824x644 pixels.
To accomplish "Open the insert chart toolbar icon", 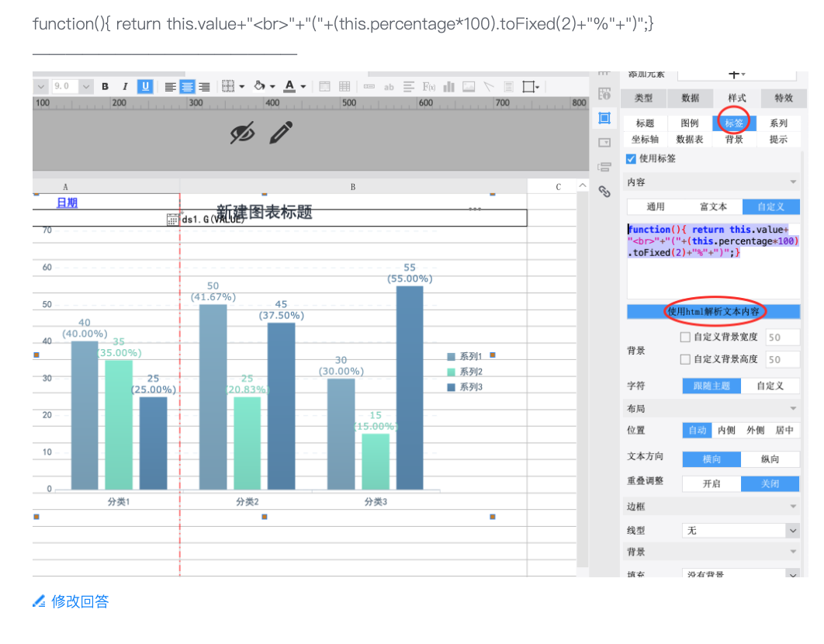I will point(448,87).
